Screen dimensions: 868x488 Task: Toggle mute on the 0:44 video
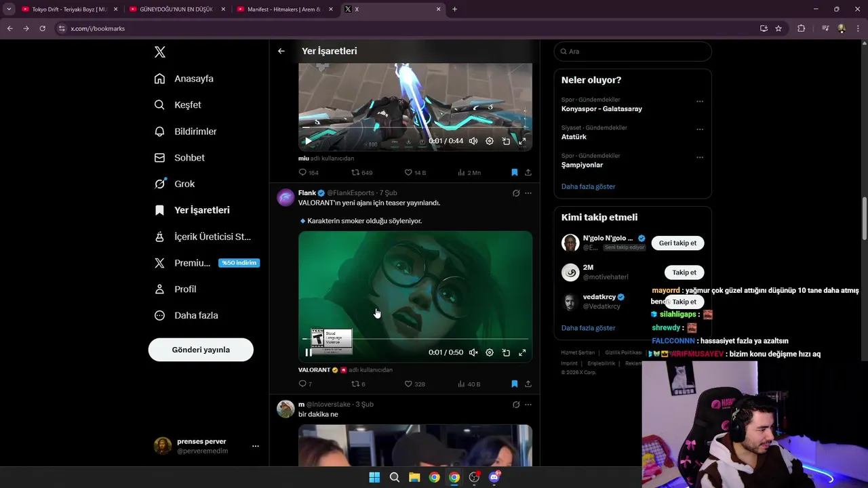coord(473,141)
